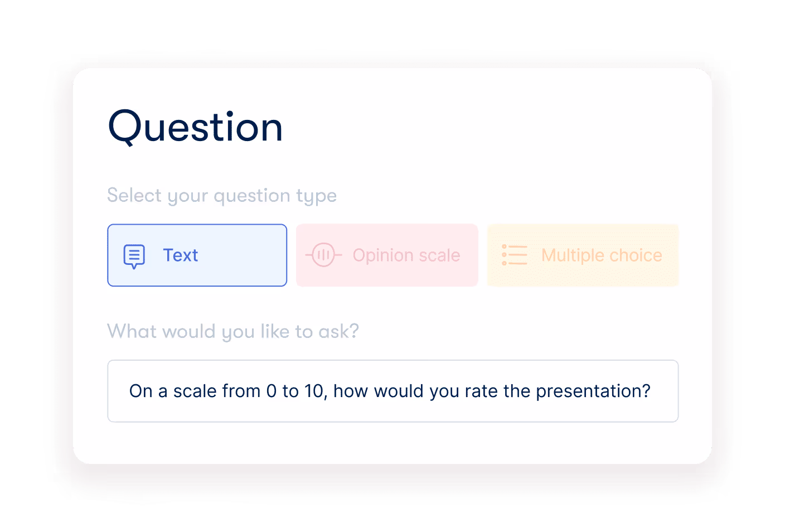The height and width of the screenshot is (532, 785).
Task: Click the Question heading
Action: coord(195,127)
